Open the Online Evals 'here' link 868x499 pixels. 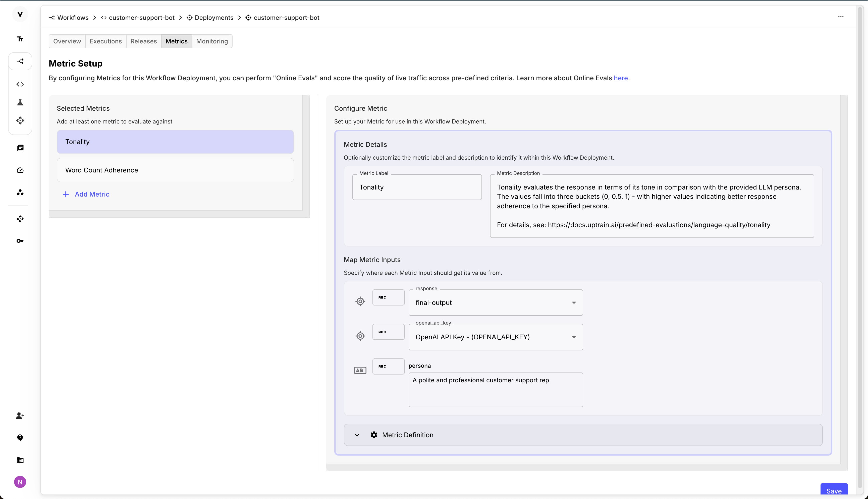coord(621,78)
